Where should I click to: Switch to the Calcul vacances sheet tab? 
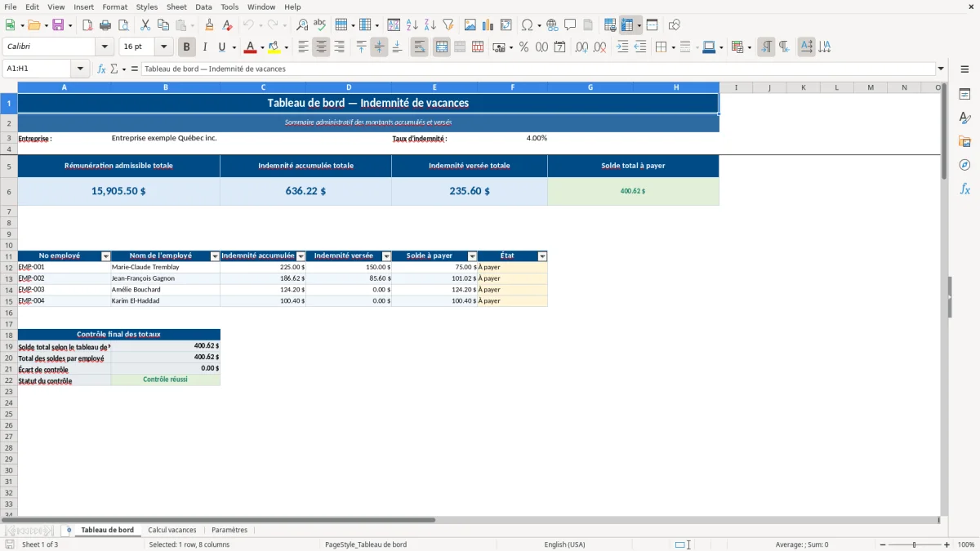pos(171,530)
